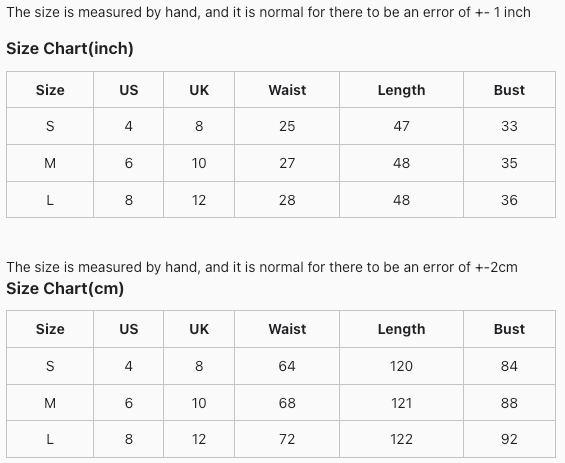The width and height of the screenshot is (565, 463).
Task: Select the Bust header in inch chart
Action: coord(509,90)
